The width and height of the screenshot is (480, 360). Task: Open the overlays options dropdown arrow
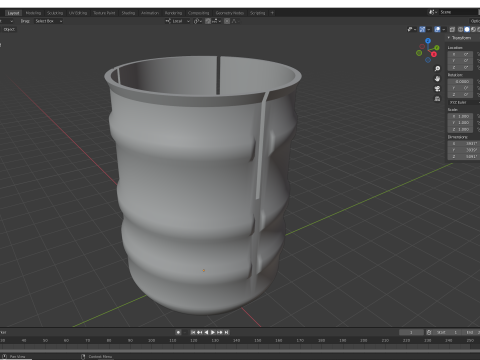tap(444, 30)
